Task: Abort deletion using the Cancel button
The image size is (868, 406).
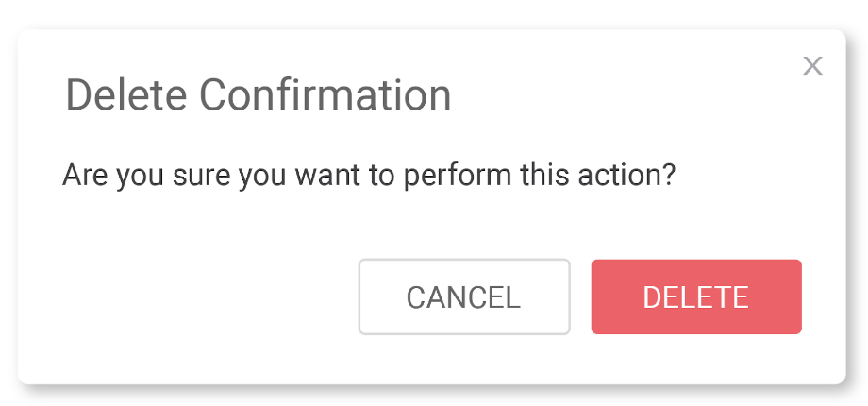Action: (x=464, y=296)
